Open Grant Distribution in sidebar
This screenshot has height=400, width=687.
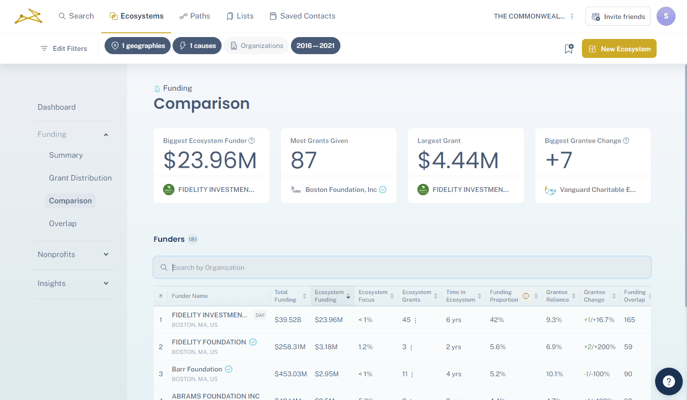[80, 178]
